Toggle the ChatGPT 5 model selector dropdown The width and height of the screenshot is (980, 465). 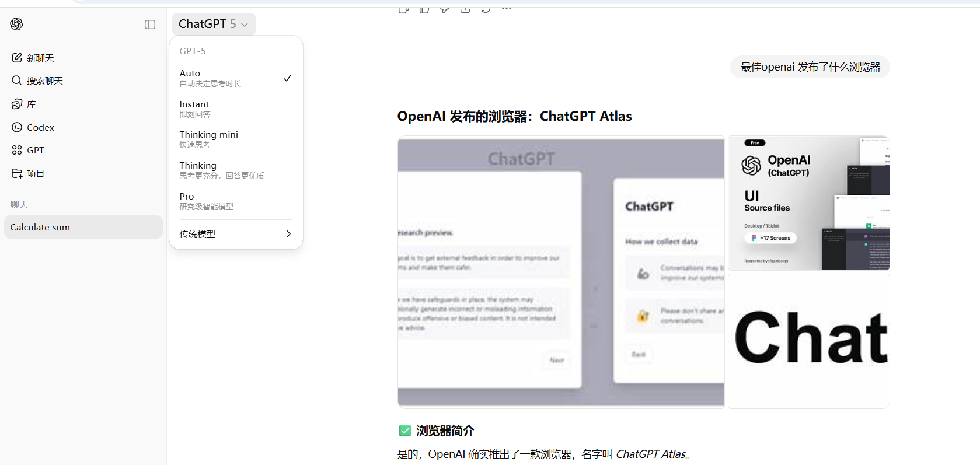point(214,24)
